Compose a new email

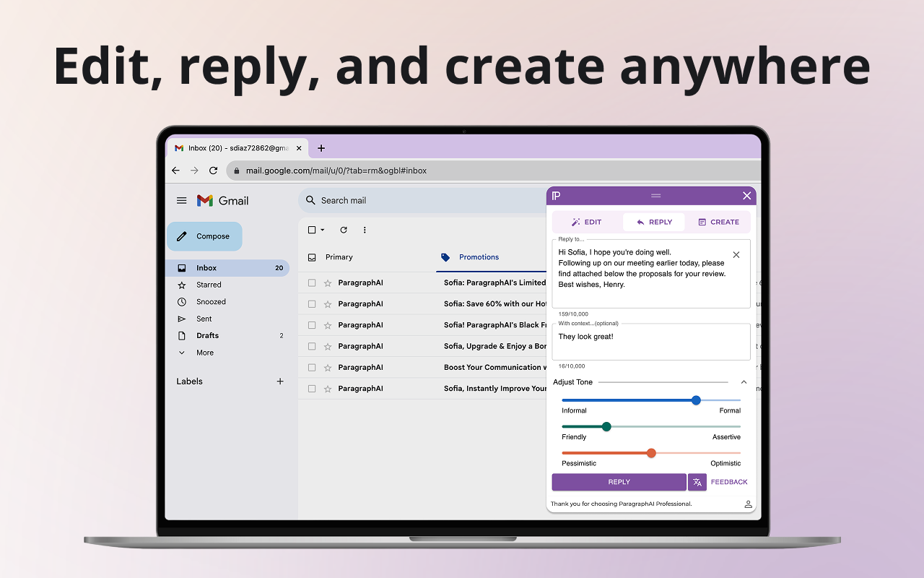click(204, 236)
